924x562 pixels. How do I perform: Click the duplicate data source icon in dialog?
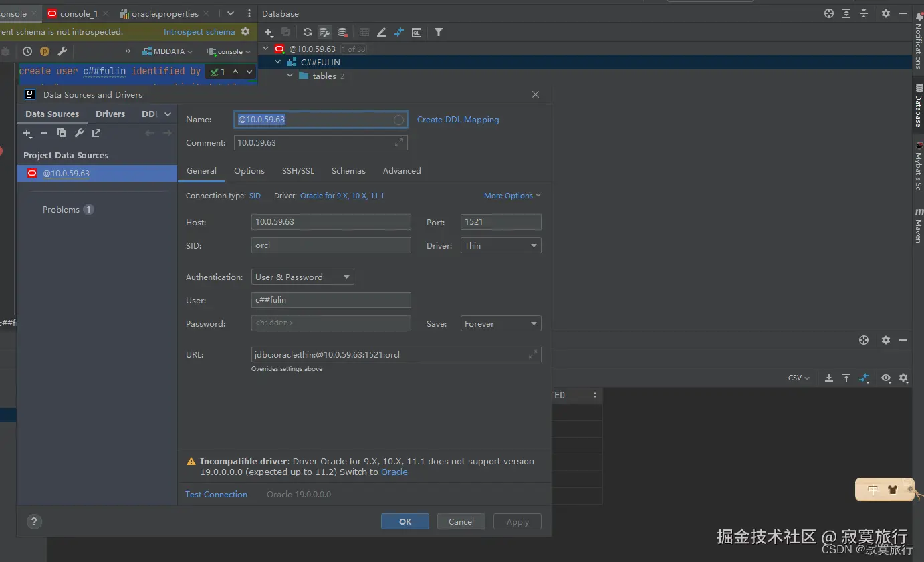tap(62, 133)
